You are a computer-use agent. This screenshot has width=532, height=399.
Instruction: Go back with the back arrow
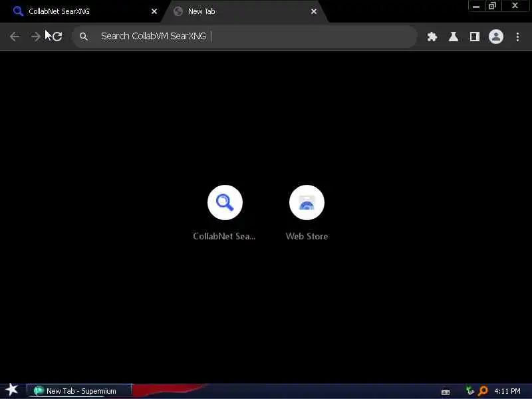click(15, 37)
